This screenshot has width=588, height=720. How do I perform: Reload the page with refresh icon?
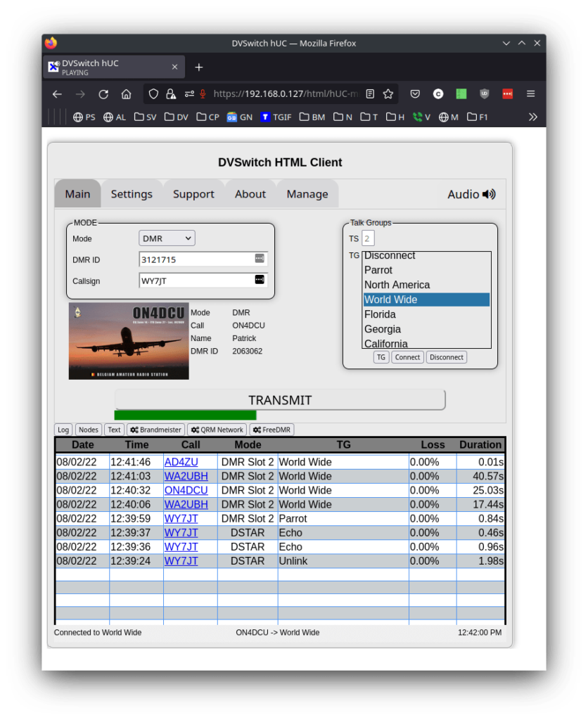[103, 94]
